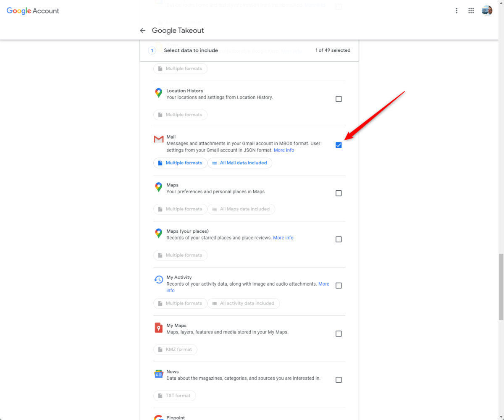Open All Mail data included options
This screenshot has height=420, width=504.
[240, 163]
